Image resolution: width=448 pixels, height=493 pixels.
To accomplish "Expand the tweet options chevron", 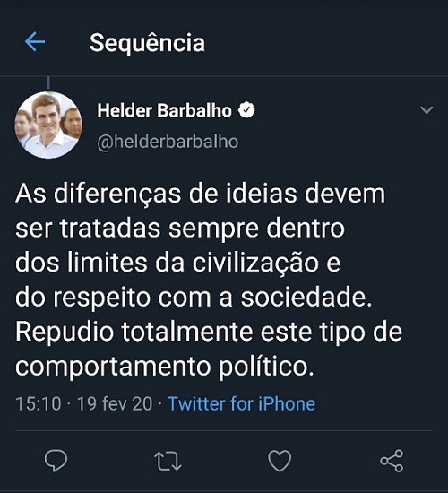I will coord(426,109).
